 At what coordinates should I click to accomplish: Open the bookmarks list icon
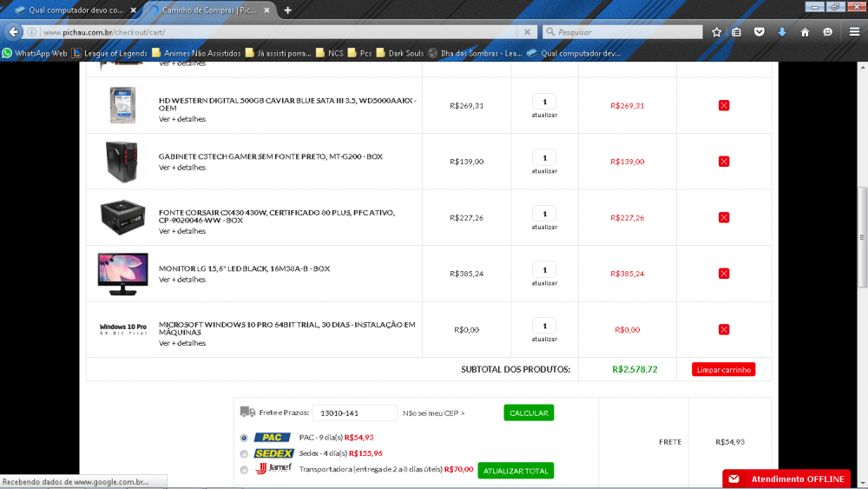(736, 32)
